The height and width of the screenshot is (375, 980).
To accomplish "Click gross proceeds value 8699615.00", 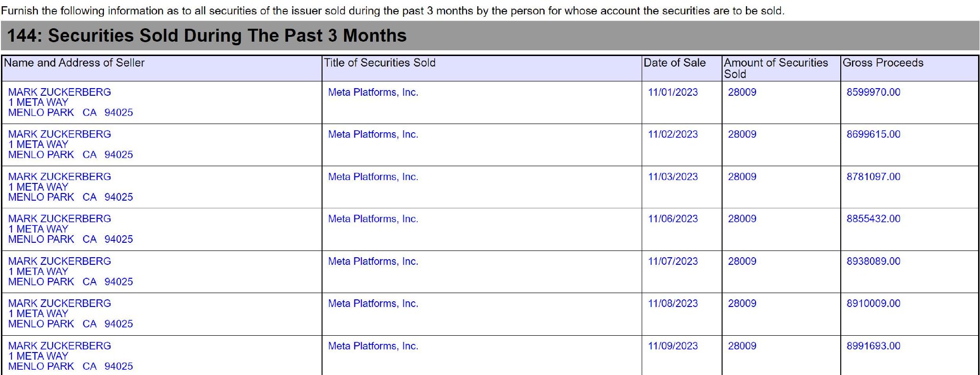I will point(873,135).
